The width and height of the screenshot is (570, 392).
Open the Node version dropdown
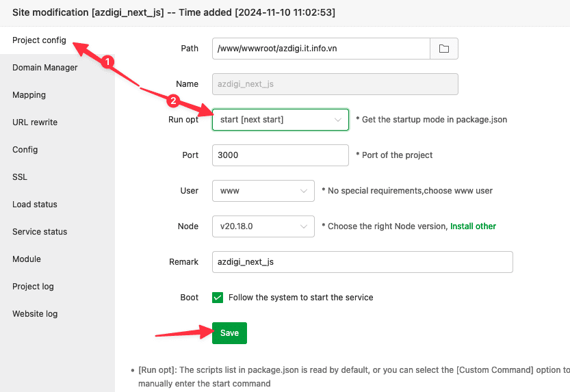pos(263,226)
